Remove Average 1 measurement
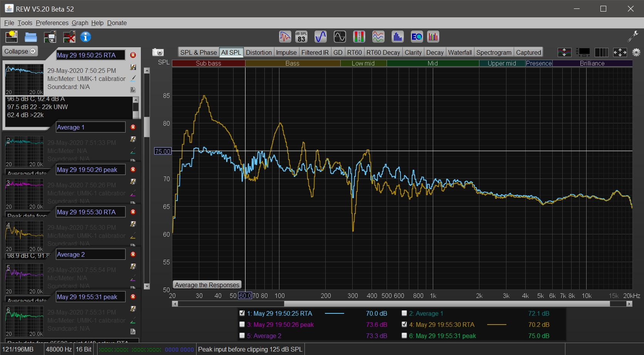 [133, 127]
